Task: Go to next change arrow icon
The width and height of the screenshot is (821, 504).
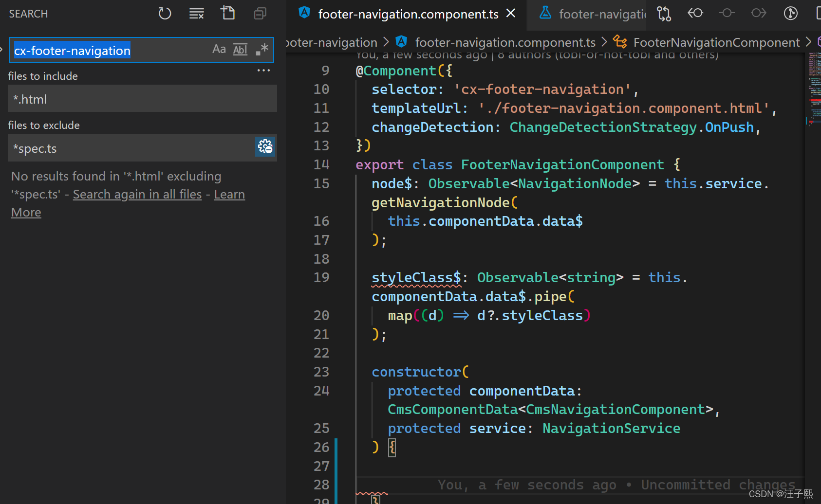Action: (x=759, y=13)
